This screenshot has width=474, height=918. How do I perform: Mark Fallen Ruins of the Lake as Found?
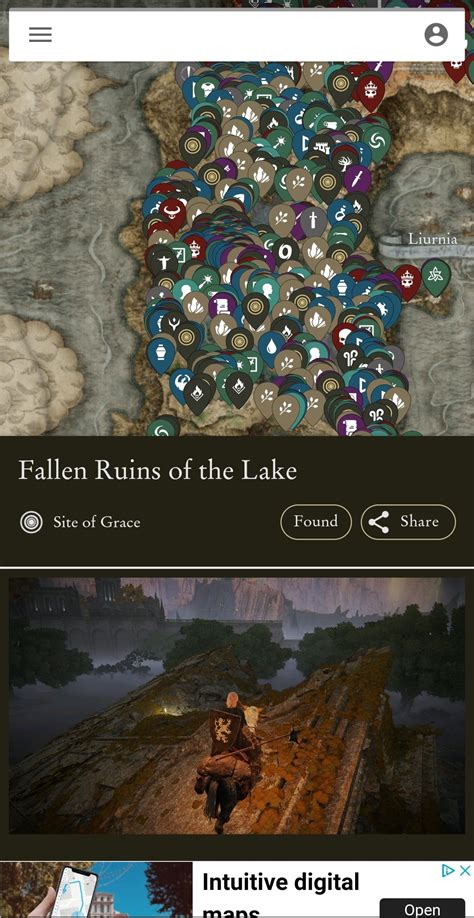(316, 521)
